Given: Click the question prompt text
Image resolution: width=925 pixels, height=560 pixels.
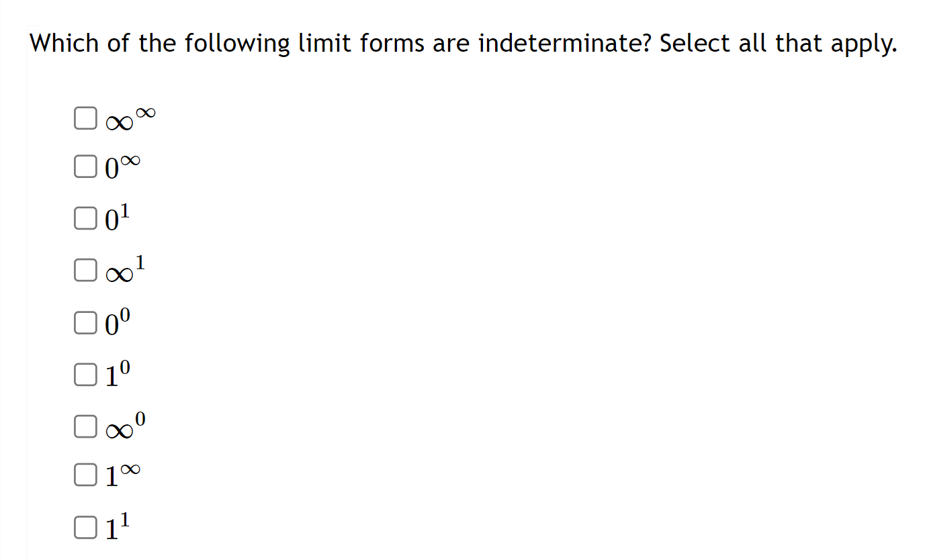Looking at the screenshot, I should [464, 42].
